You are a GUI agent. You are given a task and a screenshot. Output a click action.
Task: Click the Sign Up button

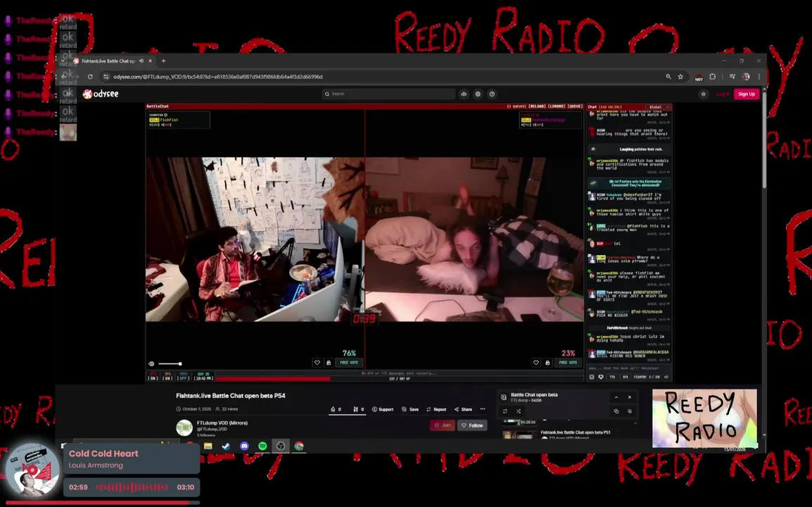point(747,94)
